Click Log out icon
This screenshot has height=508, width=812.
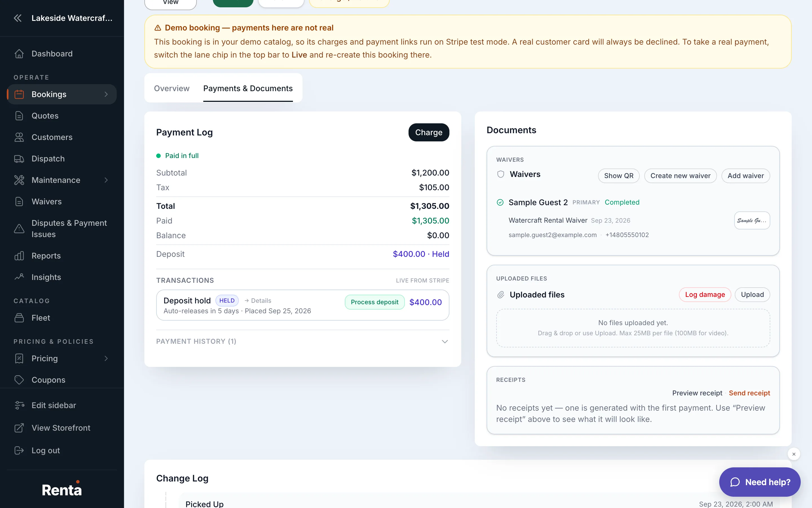point(19,450)
